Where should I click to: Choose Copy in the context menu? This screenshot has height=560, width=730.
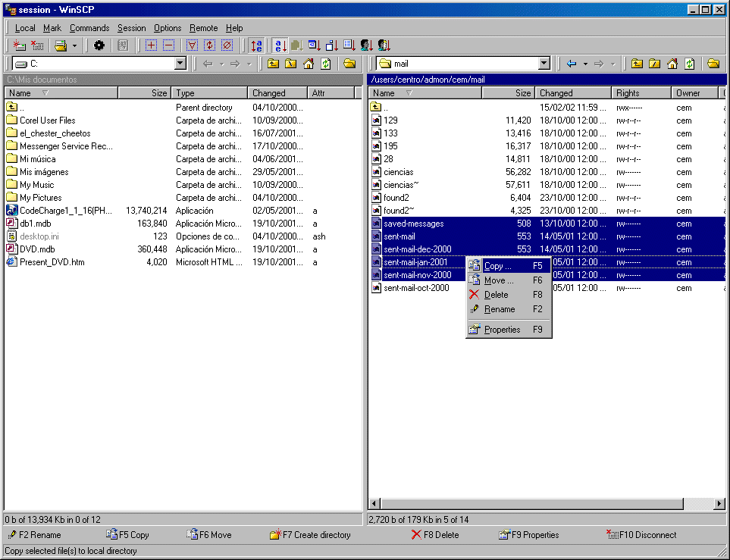tap(509, 266)
